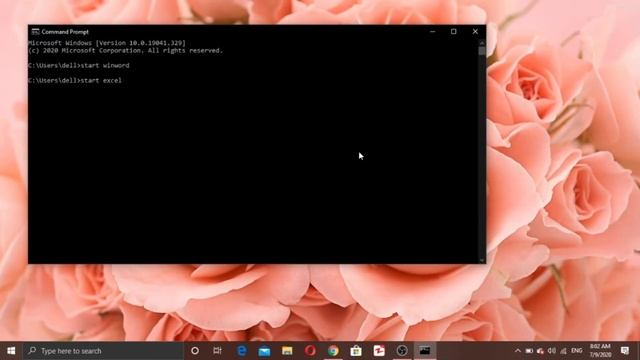Show hidden system tray icons
The height and width of the screenshot is (360, 640).
[x=518, y=351]
